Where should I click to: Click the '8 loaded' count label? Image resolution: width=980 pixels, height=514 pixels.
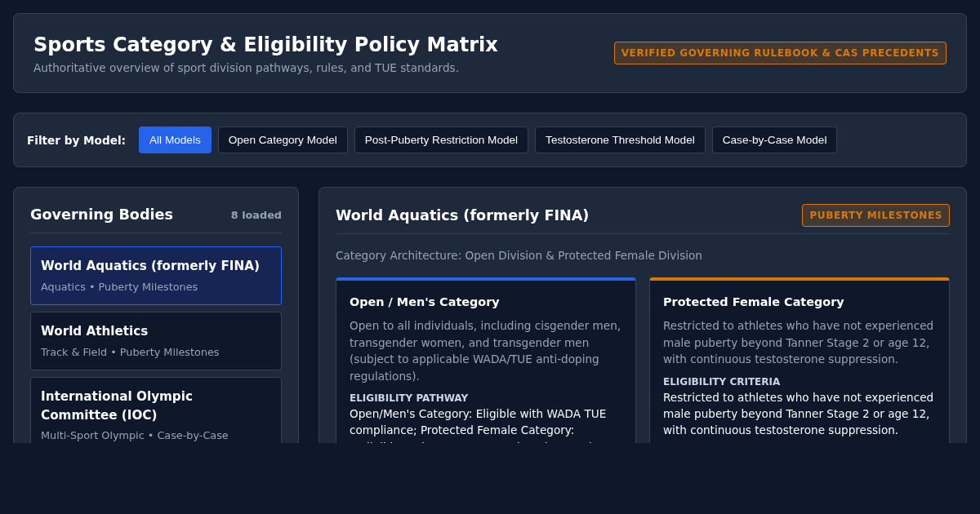coord(256,215)
